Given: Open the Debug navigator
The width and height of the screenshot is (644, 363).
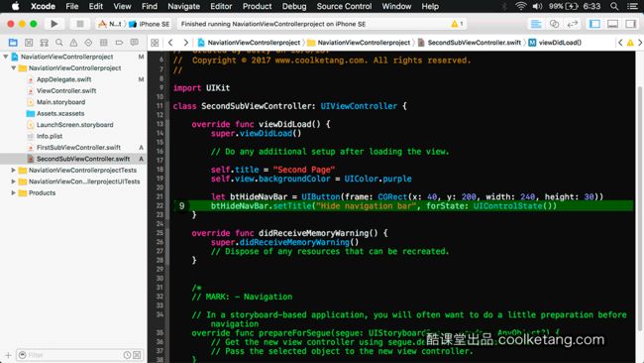Looking at the screenshot, I should click(x=103, y=43).
